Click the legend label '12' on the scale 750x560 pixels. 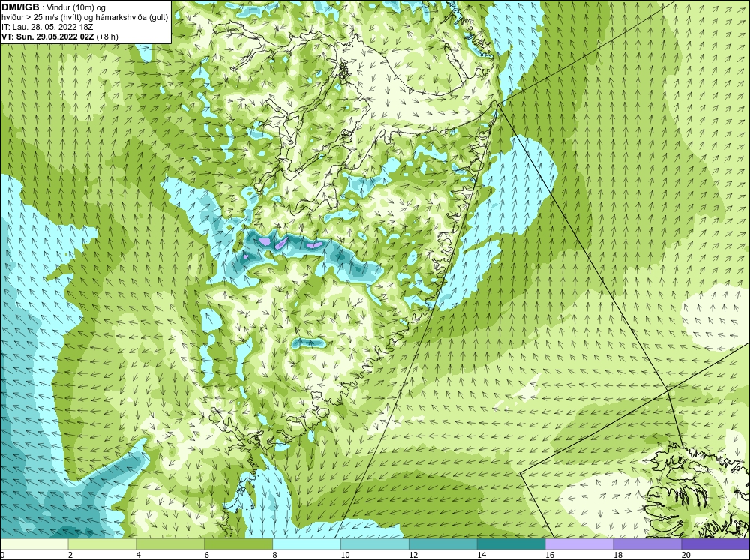(x=413, y=555)
